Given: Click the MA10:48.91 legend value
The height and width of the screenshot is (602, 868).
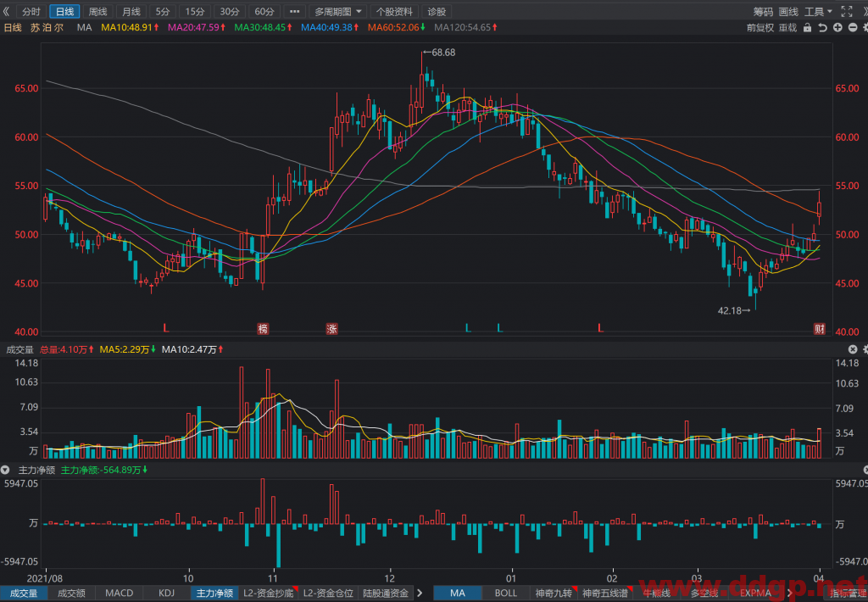Looking at the screenshot, I should (x=130, y=27).
